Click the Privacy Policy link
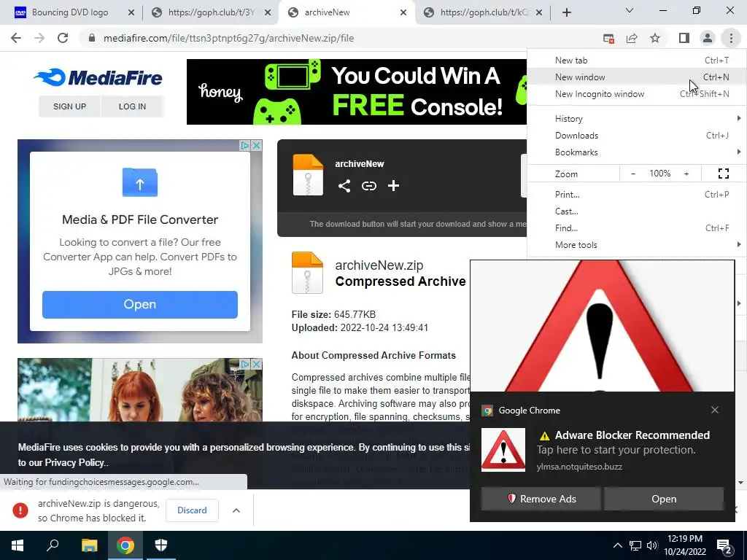This screenshot has height=560, width=747. 74,463
